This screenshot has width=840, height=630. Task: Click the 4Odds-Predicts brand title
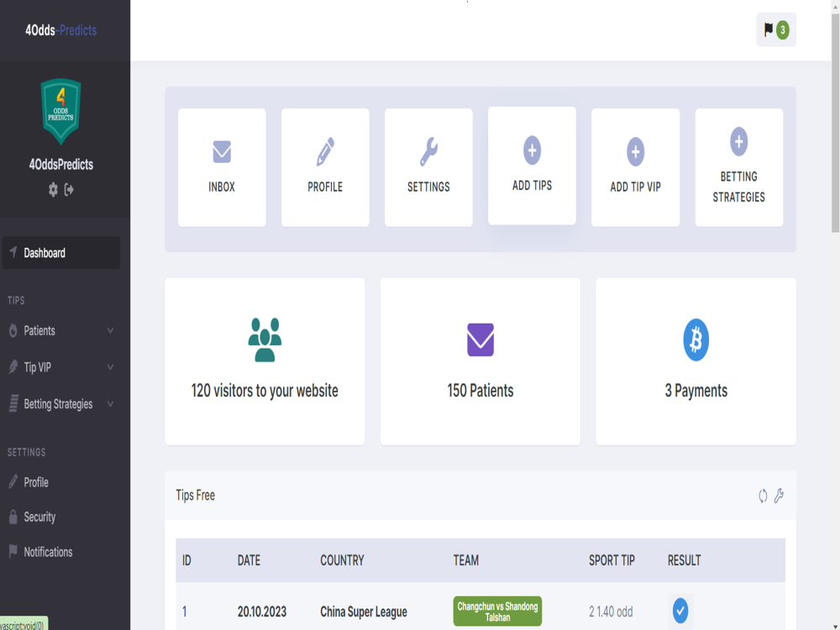coord(61,30)
